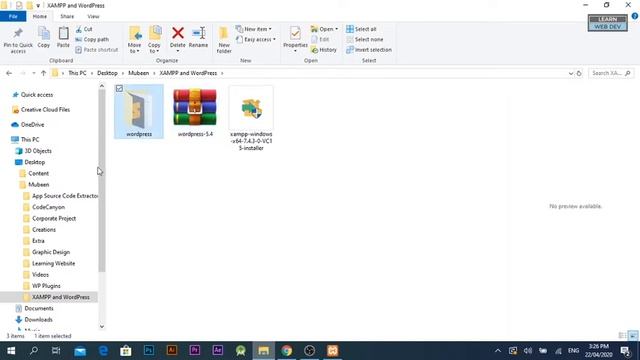Select Creative Cloud Files in sidebar

[45, 110]
